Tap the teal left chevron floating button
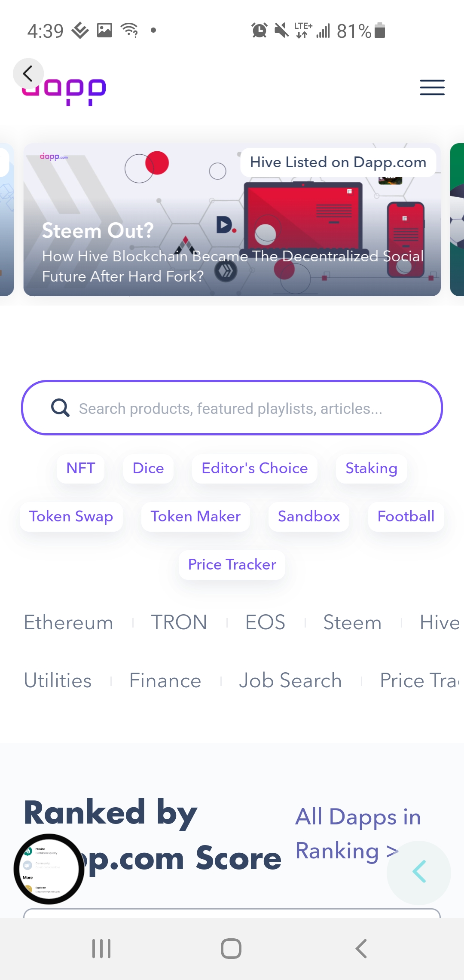 419,872
